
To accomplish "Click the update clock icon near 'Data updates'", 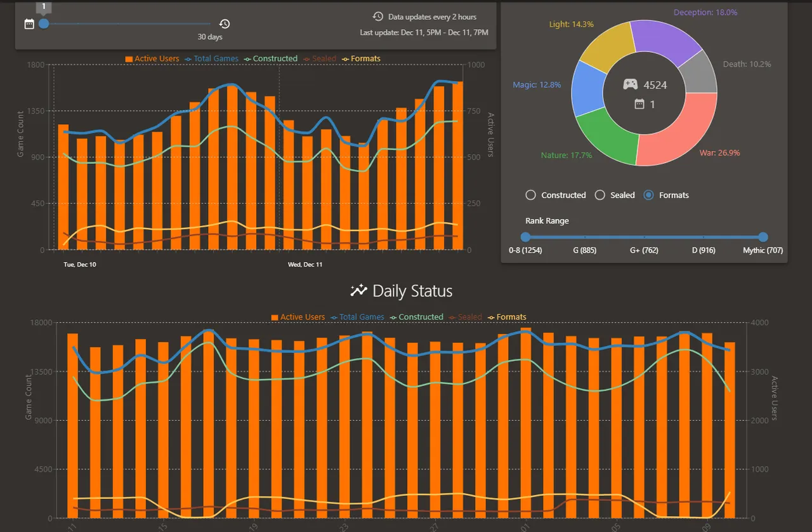I will click(x=378, y=17).
